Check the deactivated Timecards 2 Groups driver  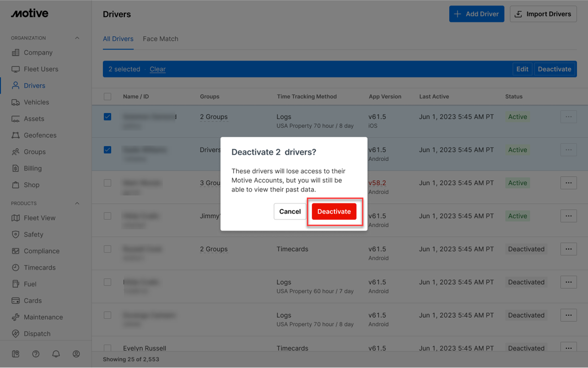(108, 249)
